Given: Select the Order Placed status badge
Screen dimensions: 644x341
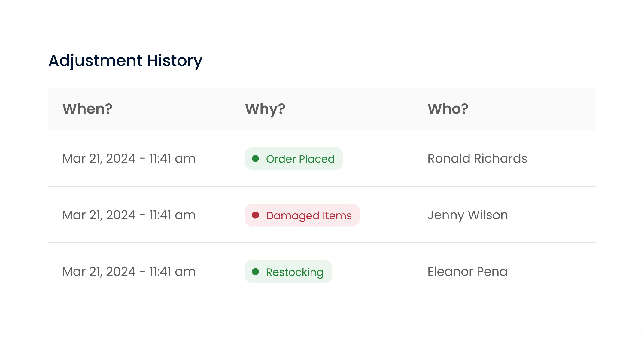Looking at the screenshot, I should pyautogui.click(x=293, y=159).
